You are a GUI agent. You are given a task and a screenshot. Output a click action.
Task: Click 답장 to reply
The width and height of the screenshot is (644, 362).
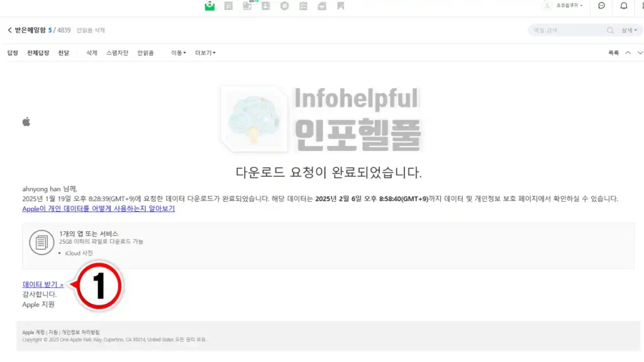coord(13,53)
